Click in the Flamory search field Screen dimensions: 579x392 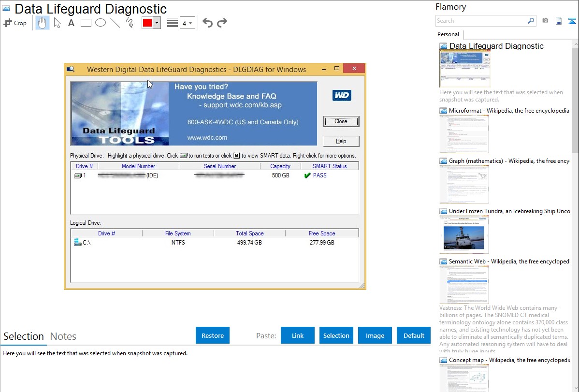point(481,21)
